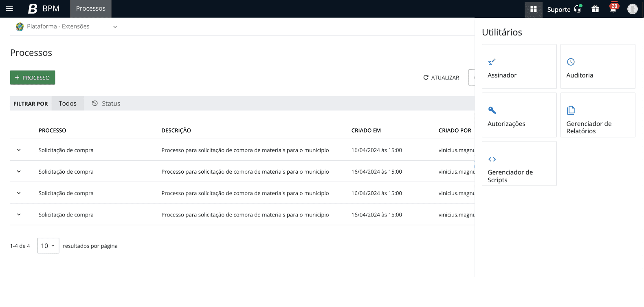Click the Plataforma - Extensões entity emblem
Image resolution: width=644 pixels, height=307 pixels.
click(20, 27)
